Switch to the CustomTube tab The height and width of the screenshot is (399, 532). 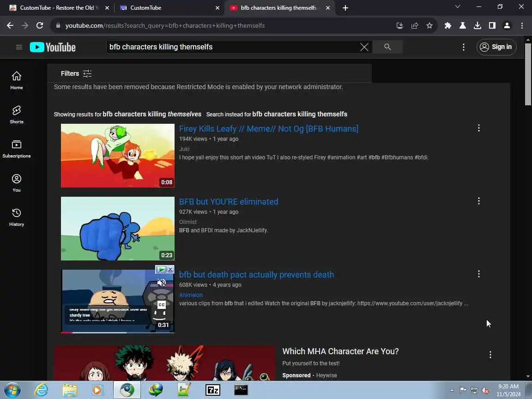pyautogui.click(x=166, y=8)
